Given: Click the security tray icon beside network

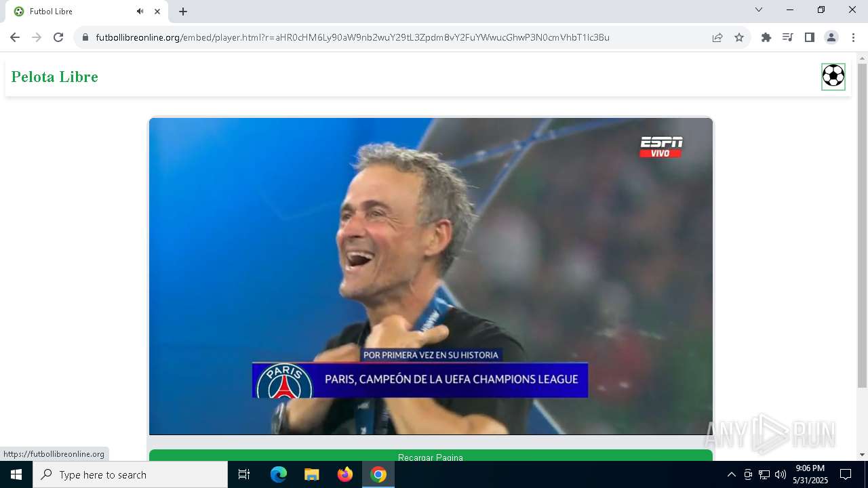Looking at the screenshot, I should pyautogui.click(x=748, y=474).
